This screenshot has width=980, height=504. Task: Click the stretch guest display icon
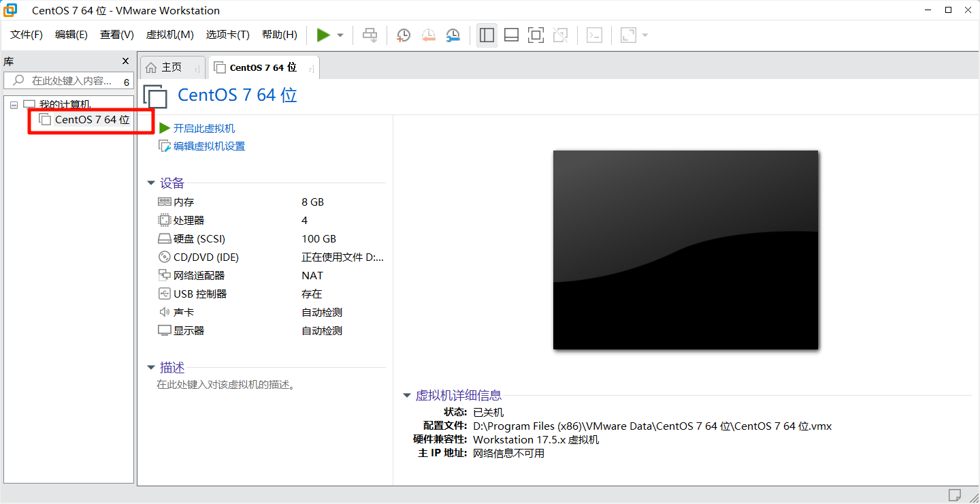[x=628, y=35]
